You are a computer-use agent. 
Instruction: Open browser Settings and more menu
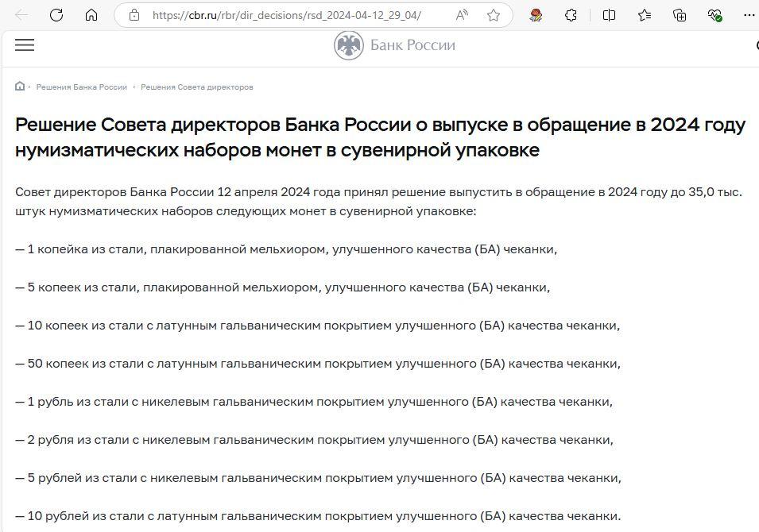(749, 15)
